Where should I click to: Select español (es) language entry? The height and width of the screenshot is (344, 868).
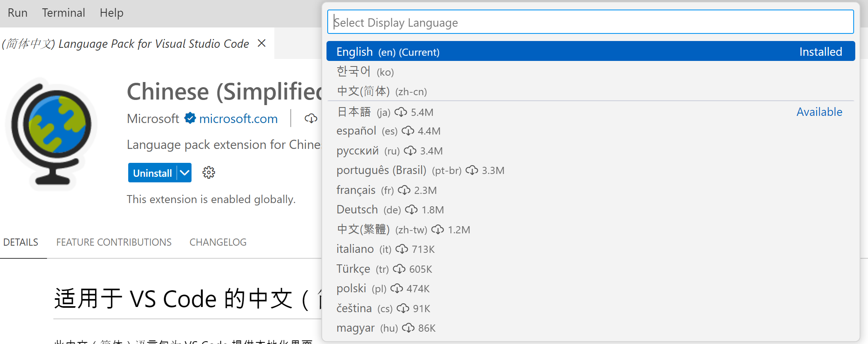pyautogui.click(x=590, y=131)
